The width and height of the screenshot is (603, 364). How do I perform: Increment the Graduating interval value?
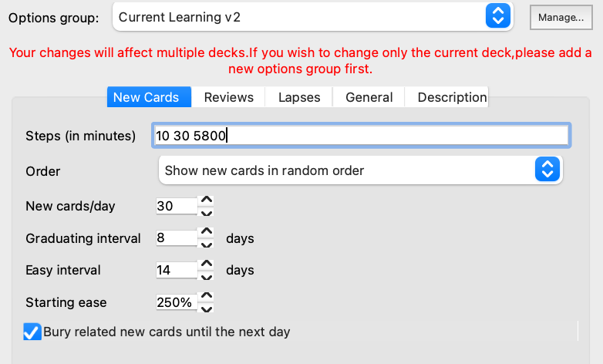206,233
